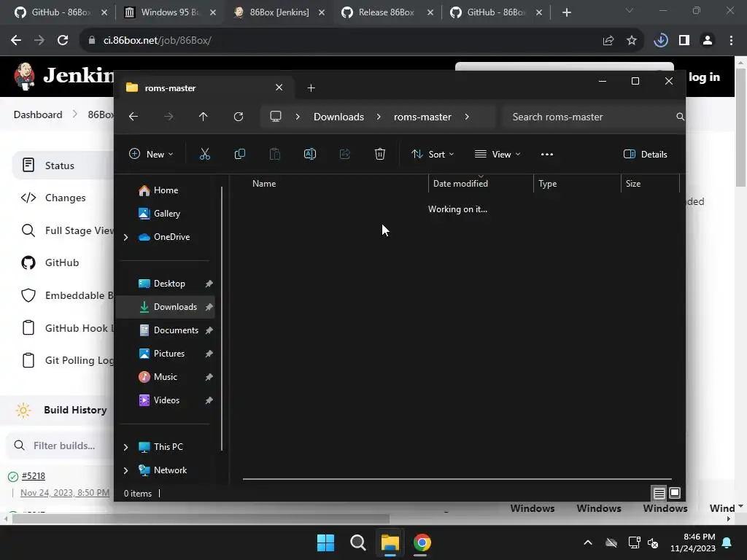Image resolution: width=747 pixels, height=560 pixels.
Task: Bookmark this page with star icon
Action: point(632,41)
